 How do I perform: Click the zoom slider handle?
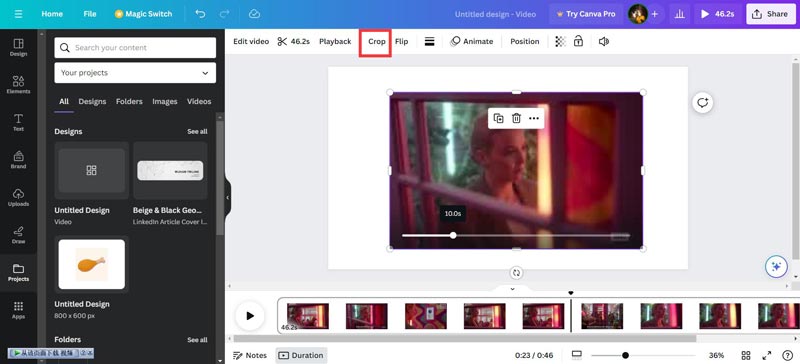(626, 355)
